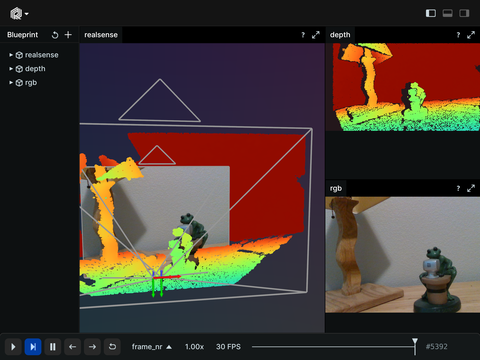The height and width of the screenshot is (360, 480).
Task: Toggle the right selection panel
Action: (x=464, y=13)
